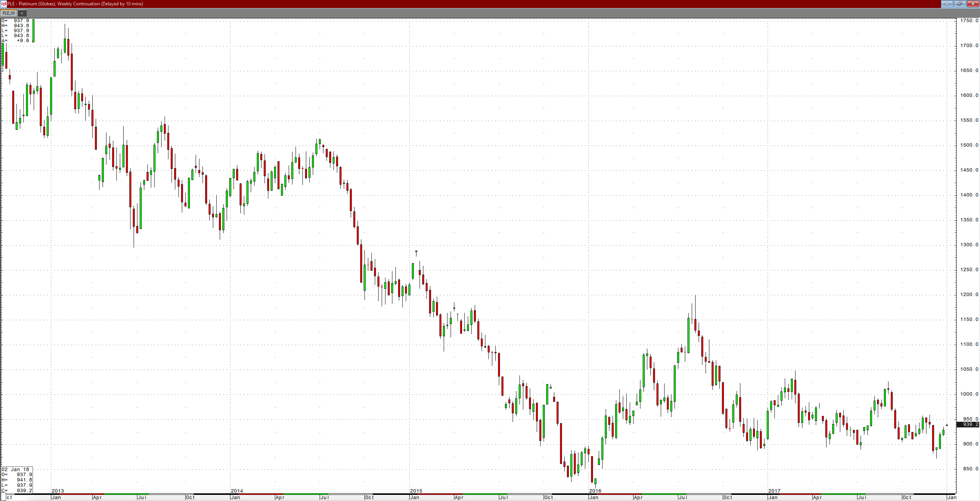Click the 1500.0 price axis label

point(969,145)
